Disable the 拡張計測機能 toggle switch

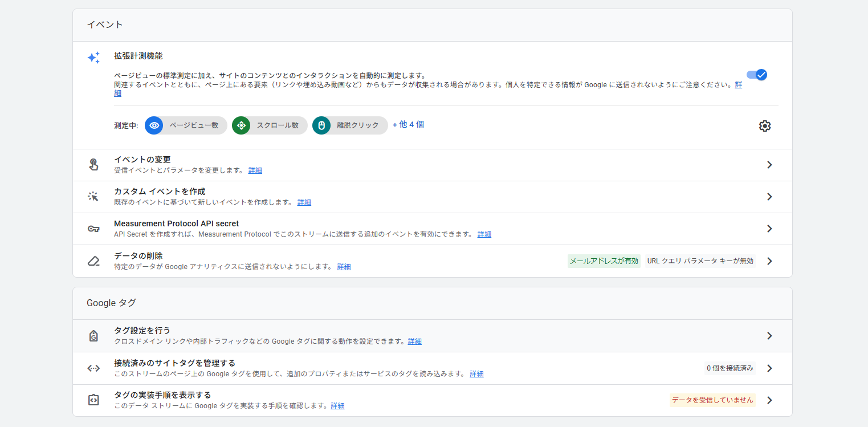click(x=757, y=75)
